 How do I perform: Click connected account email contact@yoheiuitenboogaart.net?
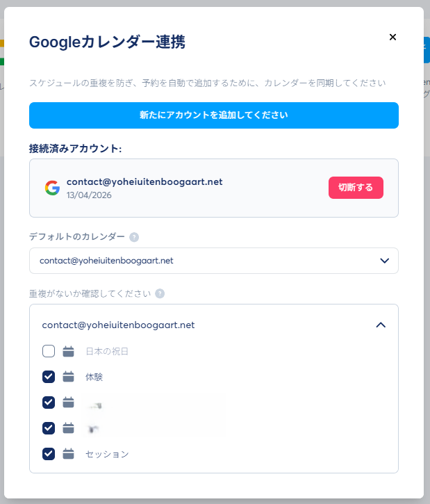(144, 181)
